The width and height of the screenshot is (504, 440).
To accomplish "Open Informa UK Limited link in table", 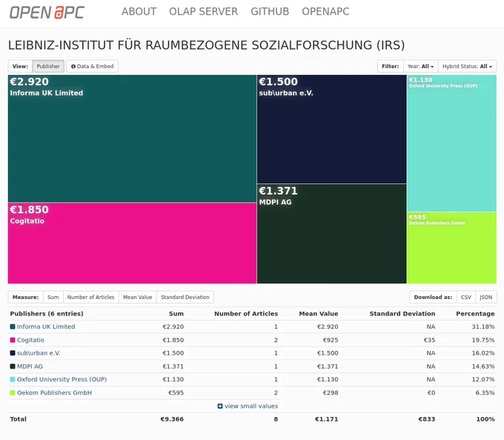I will tap(46, 326).
